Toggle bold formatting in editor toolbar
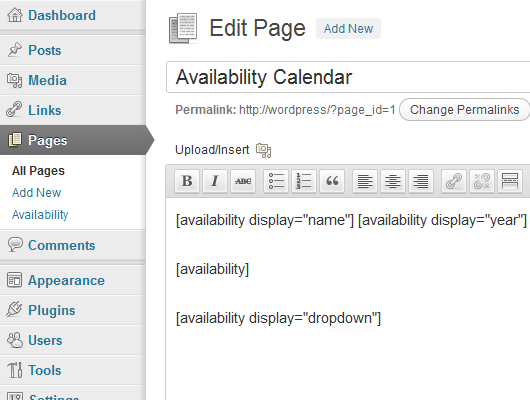Screen dimensions: 530x400 click(x=187, y=181)
